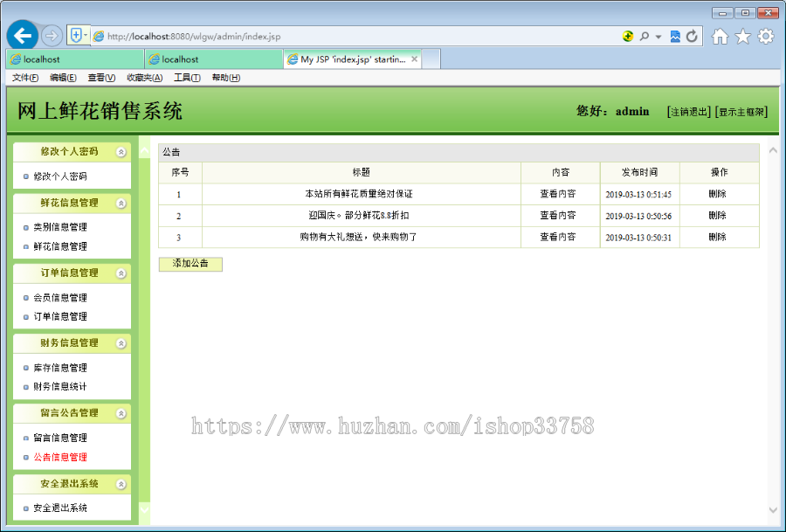Refresh the current page
The height and width of the screenshot is (532, 786).
click(693, 36)
